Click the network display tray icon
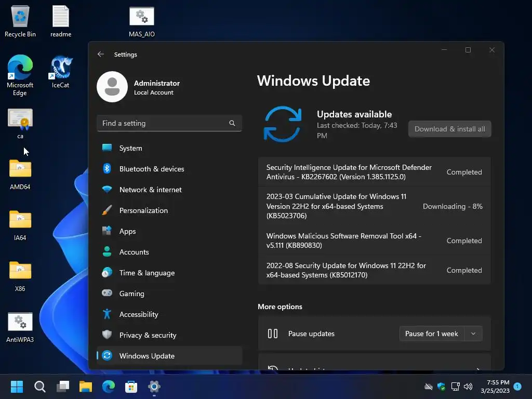 click(x=455, y=387)
